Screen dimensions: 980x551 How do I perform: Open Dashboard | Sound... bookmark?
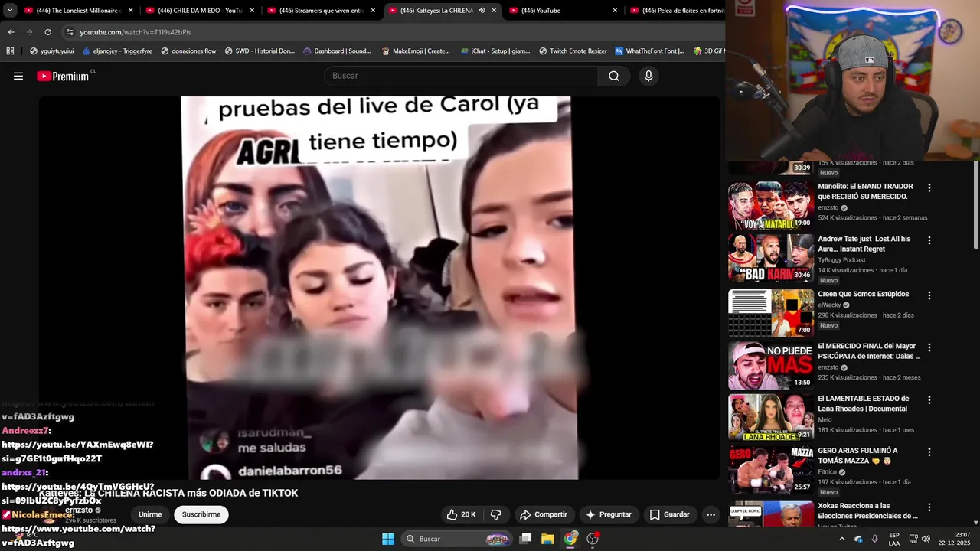337,51
